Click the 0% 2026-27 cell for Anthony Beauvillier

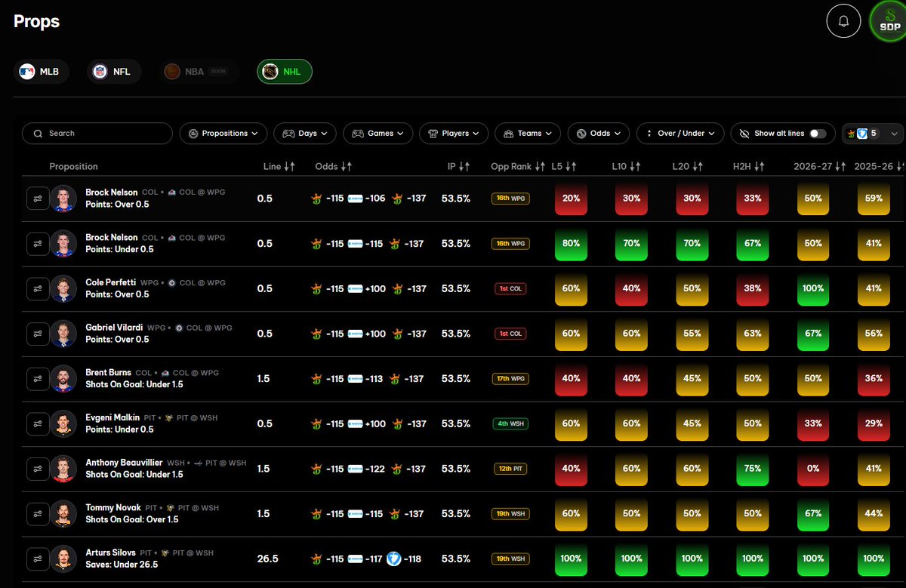pyautogui.click(x=813, y=469)
